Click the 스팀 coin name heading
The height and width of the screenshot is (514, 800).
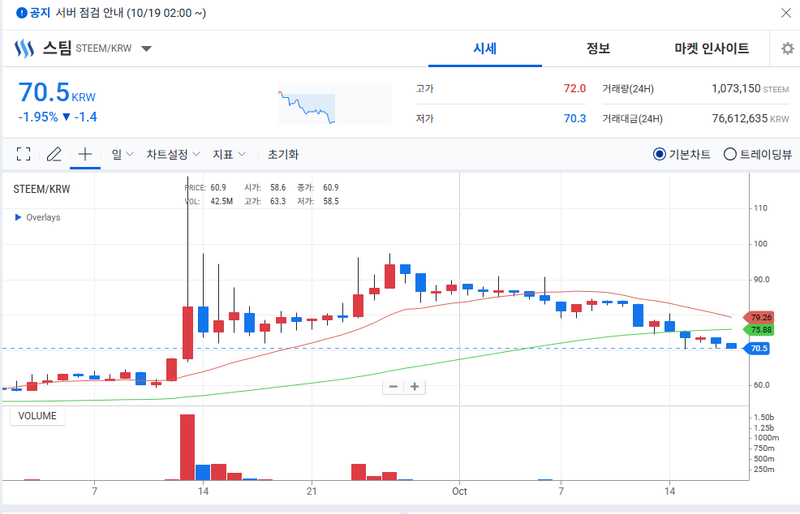coord(57,48)
